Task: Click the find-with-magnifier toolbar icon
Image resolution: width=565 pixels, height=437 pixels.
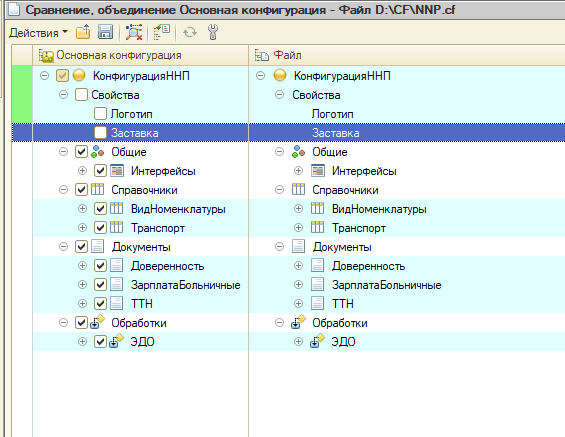Action: click(134, 32)
